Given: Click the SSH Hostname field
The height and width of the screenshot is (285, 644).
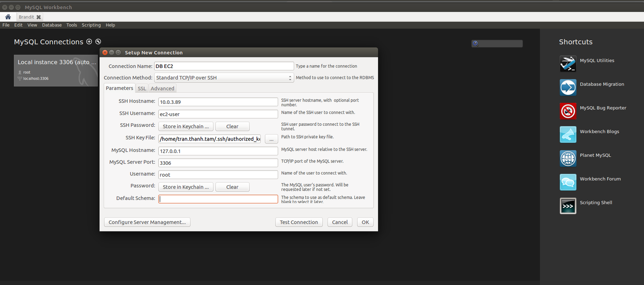Looking at the screenshot, I should tap(218, 102).
